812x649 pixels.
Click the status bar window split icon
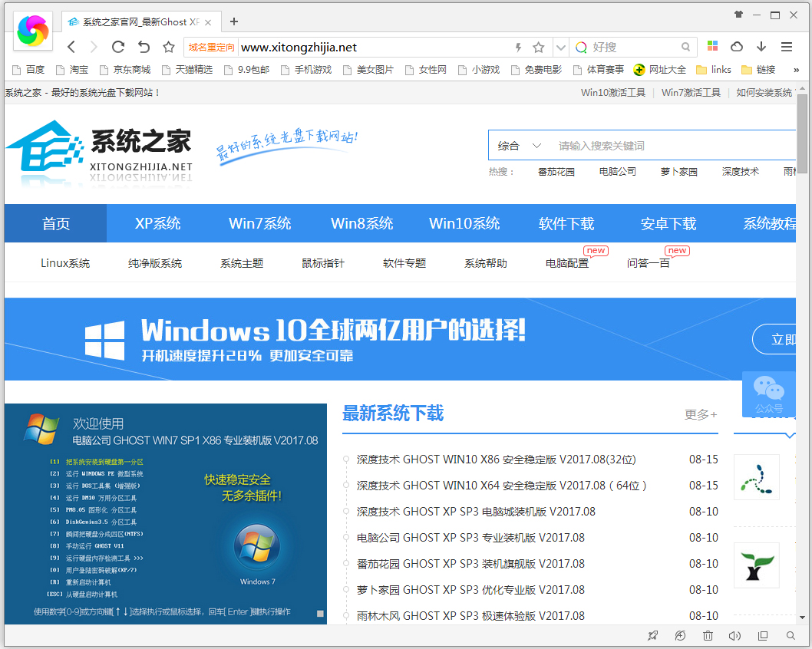(x=763, y=635)
